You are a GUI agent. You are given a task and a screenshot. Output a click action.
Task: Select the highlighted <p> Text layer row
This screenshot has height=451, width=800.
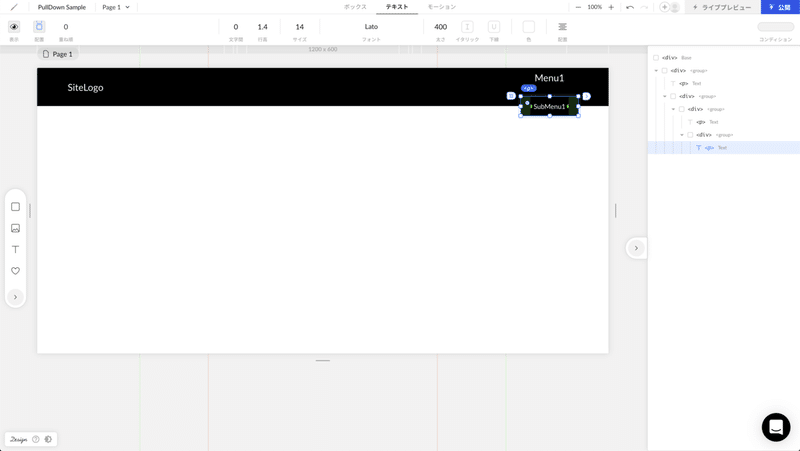(x=724, y=148)
